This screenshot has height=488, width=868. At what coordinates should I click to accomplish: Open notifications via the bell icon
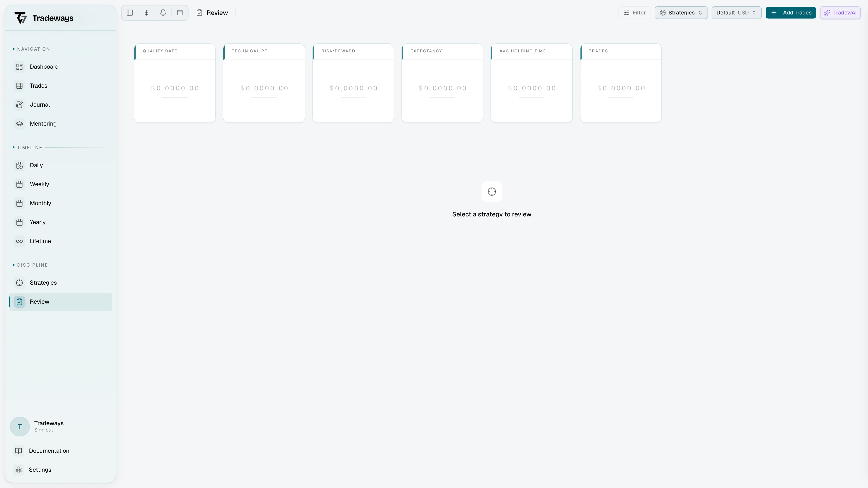(x=163, y=12)
